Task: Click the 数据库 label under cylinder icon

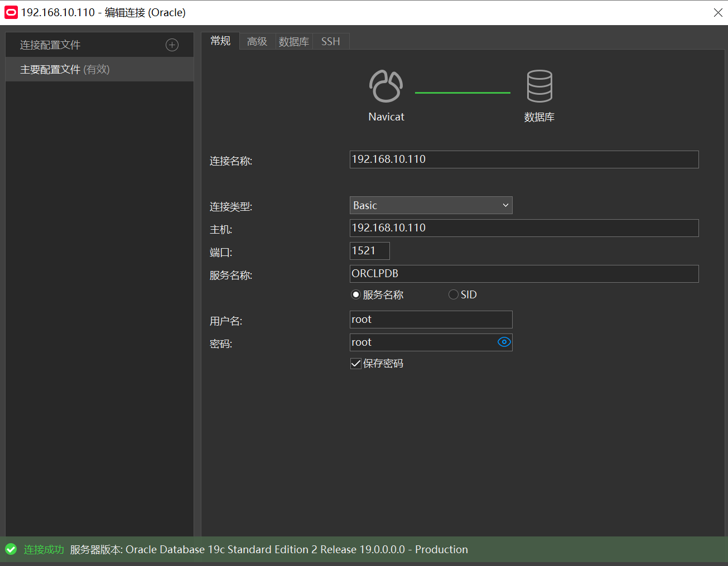Action: [539, 117]
